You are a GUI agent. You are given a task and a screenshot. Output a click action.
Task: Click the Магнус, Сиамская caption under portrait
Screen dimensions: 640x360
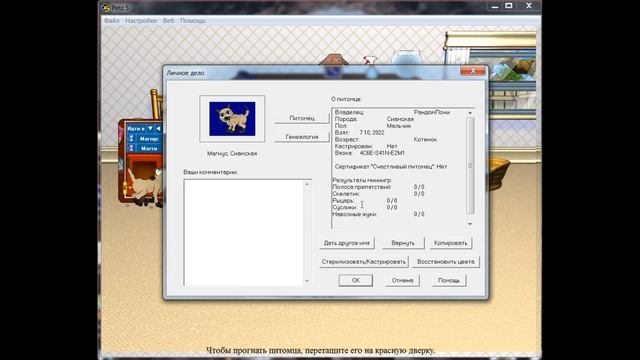(232, 153)
